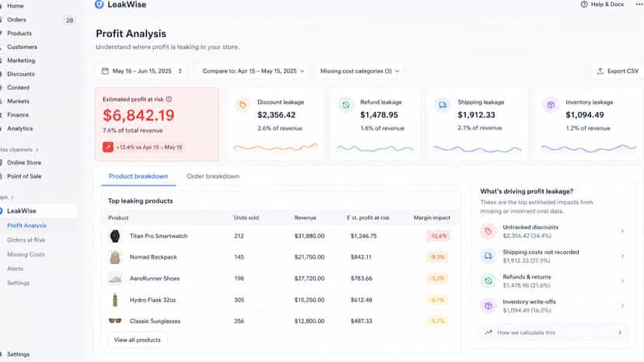This screenshot has width=644, height=362.
Task: Click the Discount leakage sparkline chart
Action: pyautogui.click(x=275, y=147)
